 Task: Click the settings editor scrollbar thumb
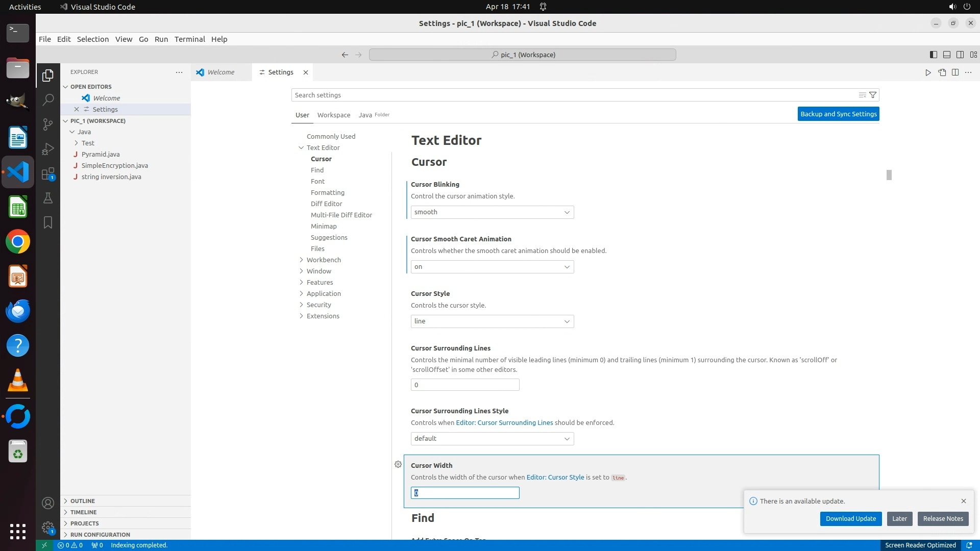(889, 175)
